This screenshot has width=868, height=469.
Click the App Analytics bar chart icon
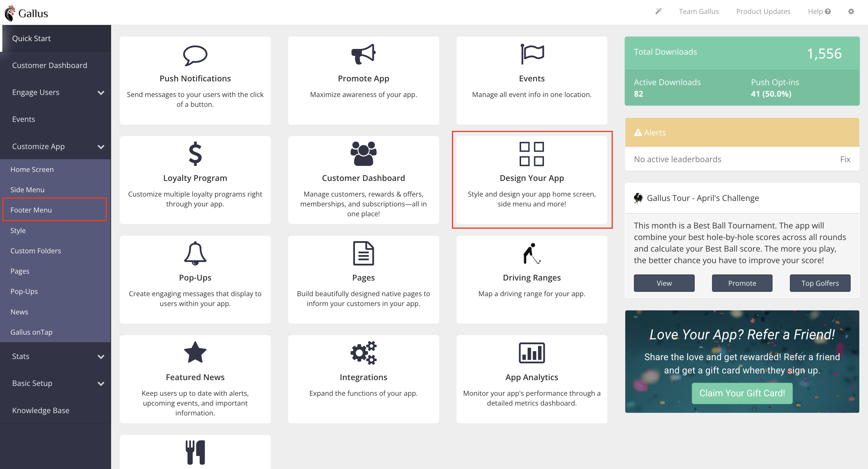coord(532,353)
